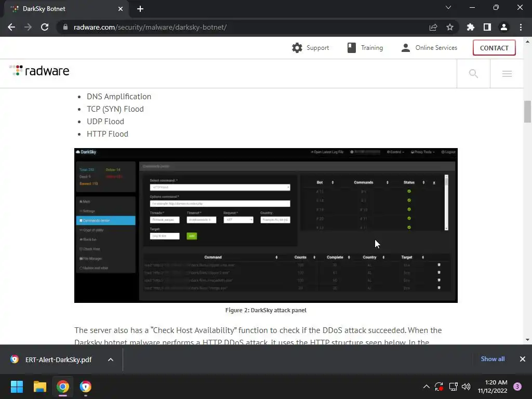Click Show all downloads

pyautogui.click(x=493, y=359)
